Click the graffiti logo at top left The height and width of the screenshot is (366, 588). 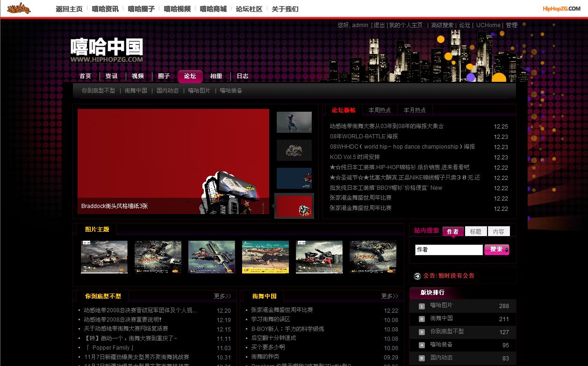tap(19, 8)
